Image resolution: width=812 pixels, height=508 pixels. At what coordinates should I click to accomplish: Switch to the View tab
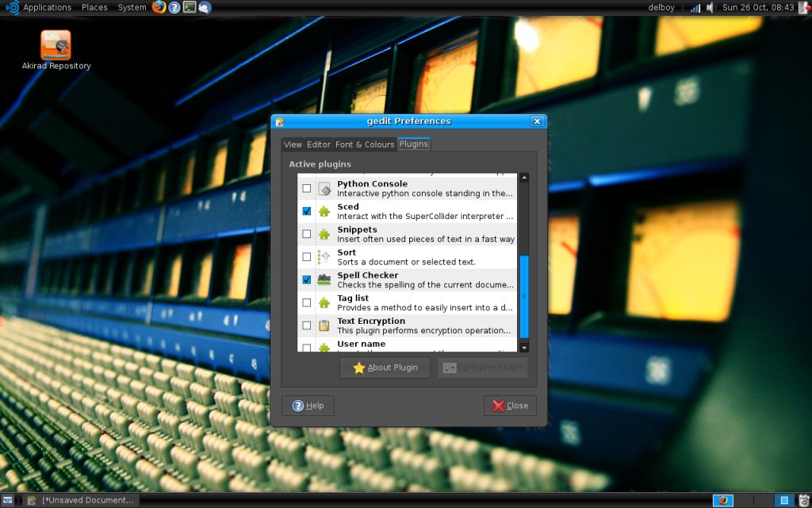coord(293,144)
